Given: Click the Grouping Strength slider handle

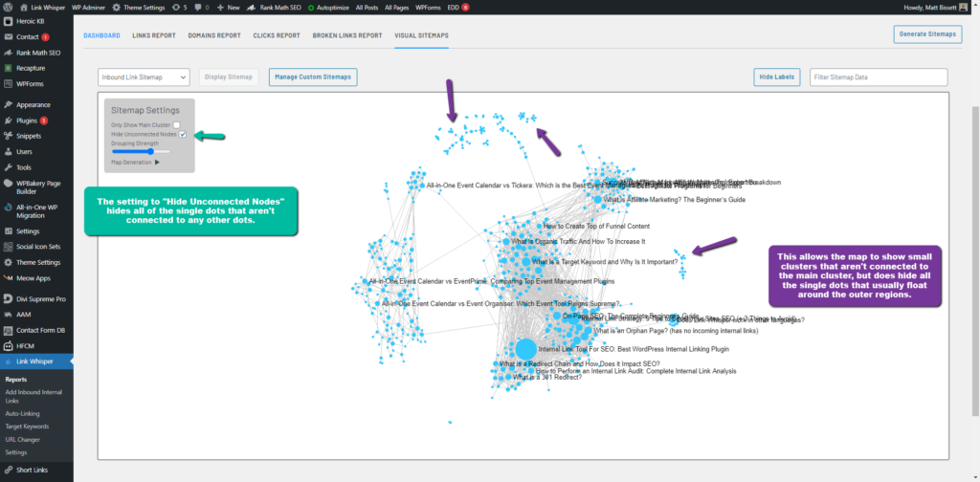Looking at the screenshot, I should 150,151.
